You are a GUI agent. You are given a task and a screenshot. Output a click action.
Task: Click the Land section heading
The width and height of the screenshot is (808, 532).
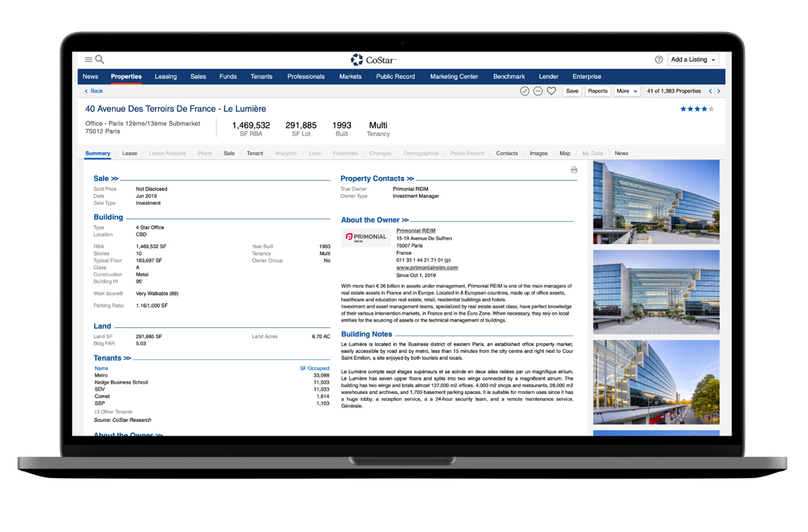click(102, 327)
